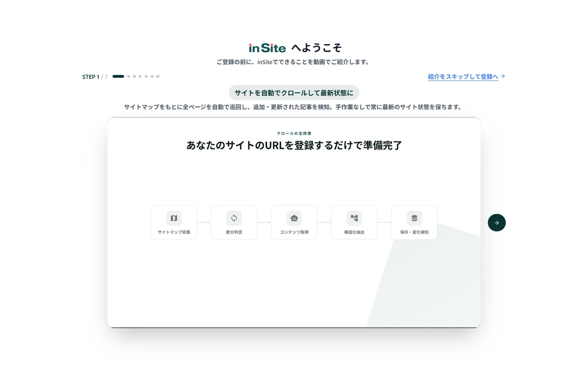This screenshot has height=368, width=588.
Task: Jump to step 6 progress dot
Action: [x=152, y=77]
